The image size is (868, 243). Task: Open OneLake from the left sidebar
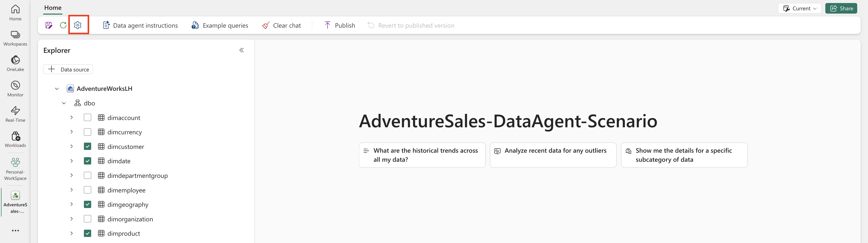(15, 63)
